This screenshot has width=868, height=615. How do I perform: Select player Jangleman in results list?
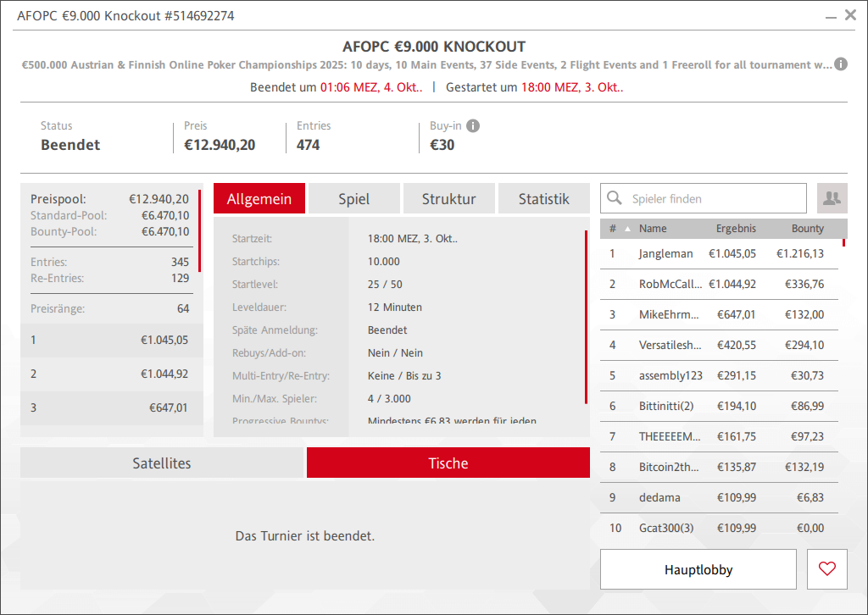click(x=665, y=253)
